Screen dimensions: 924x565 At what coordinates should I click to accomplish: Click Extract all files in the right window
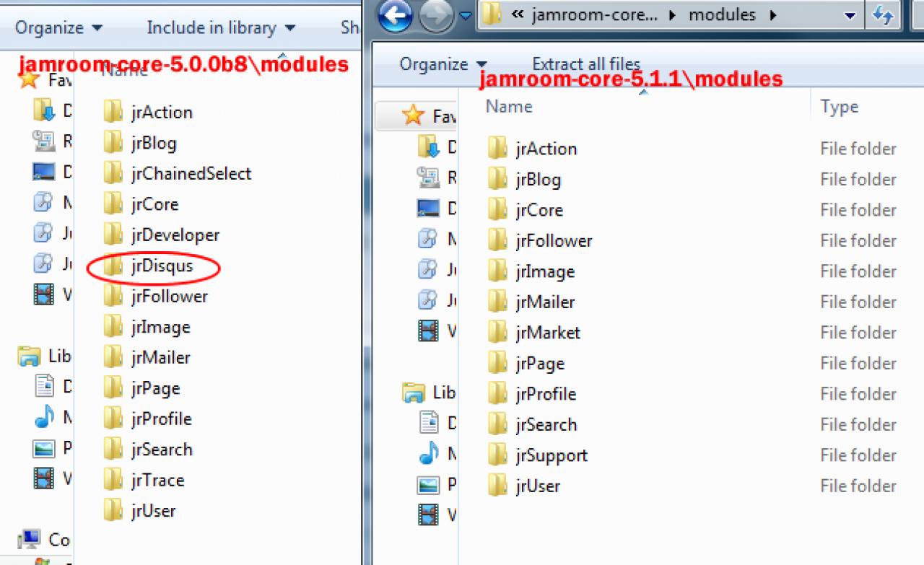[586, 64]
